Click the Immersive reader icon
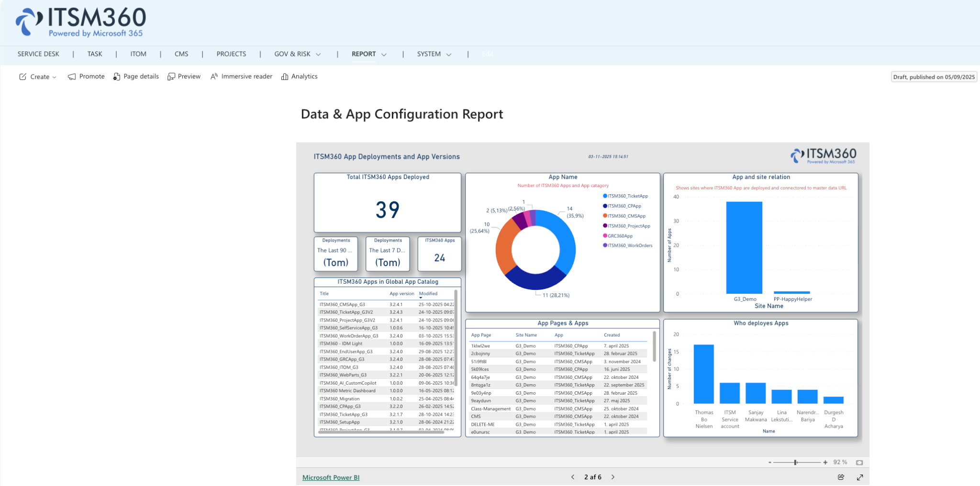 tap(214, 77)
